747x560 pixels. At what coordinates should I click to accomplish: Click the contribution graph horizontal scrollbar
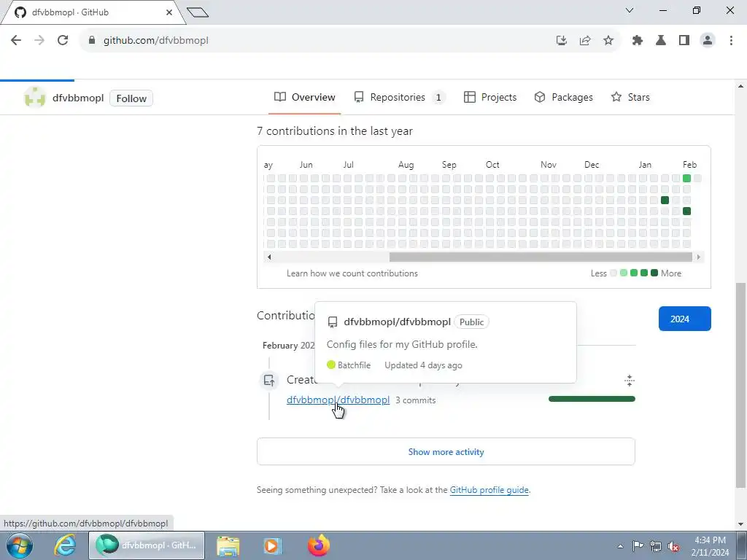541,257
